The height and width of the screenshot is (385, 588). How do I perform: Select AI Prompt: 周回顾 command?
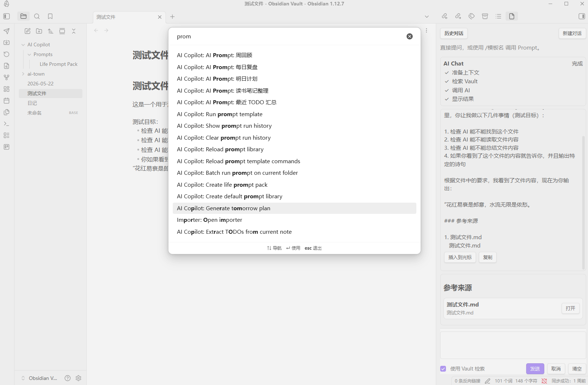point(295,55)
